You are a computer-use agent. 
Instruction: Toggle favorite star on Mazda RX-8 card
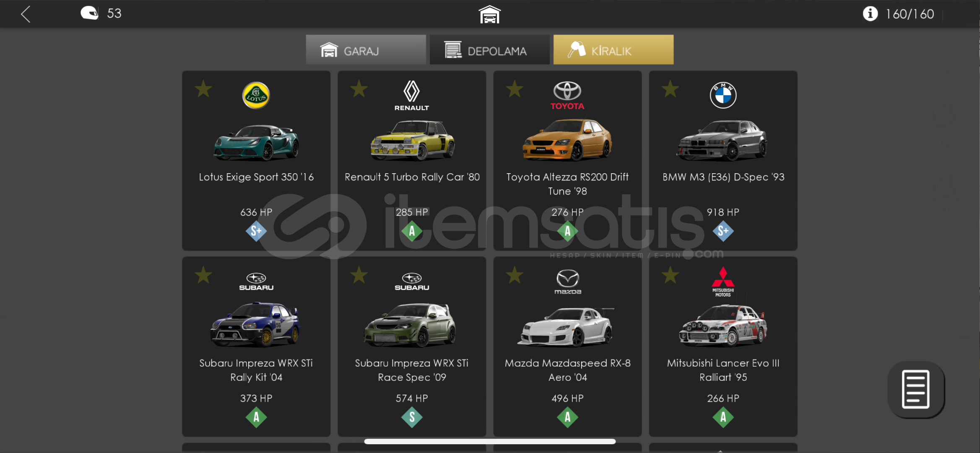pos(515,275)
